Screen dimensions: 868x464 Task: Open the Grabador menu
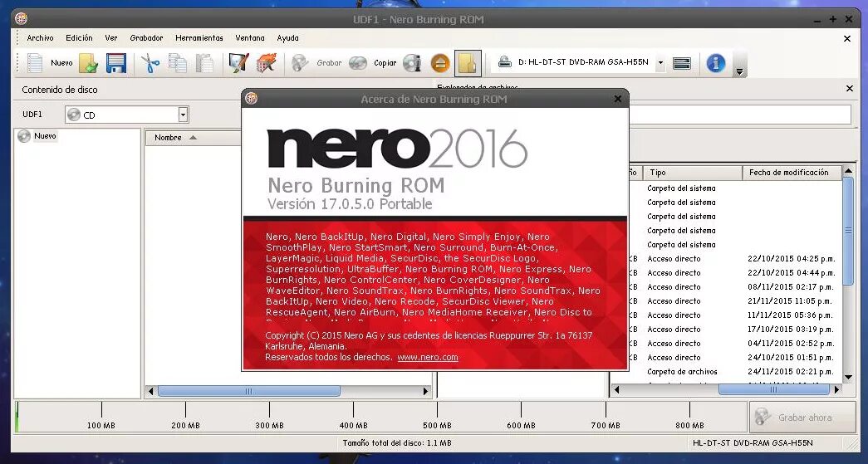click(x=146, y=38)
